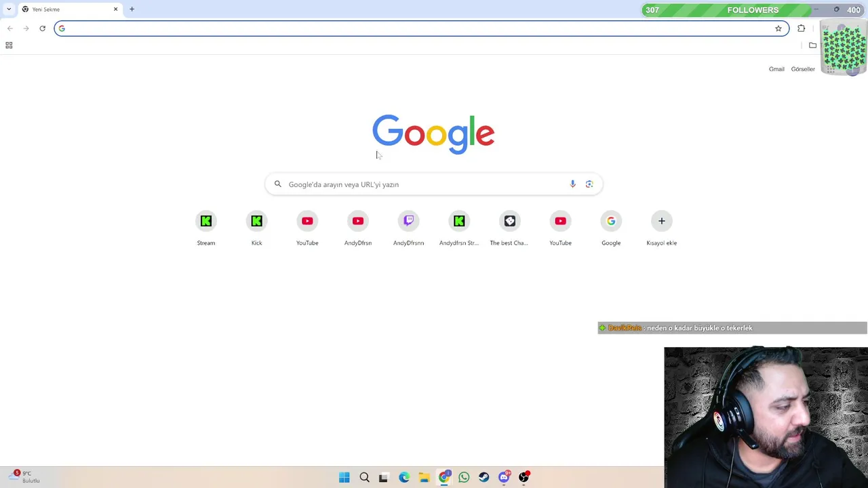
Task: Search by image with Google Lens icon
Action: [589, 184]
